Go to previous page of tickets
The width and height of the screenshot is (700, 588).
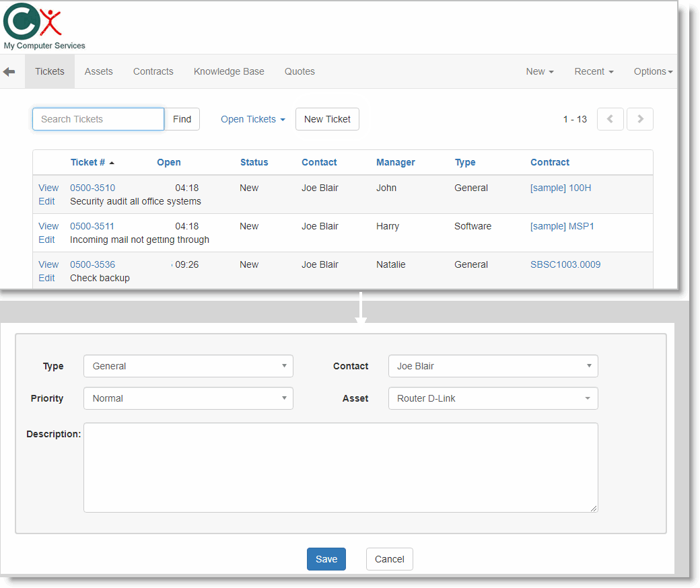(x=610, y=119)
